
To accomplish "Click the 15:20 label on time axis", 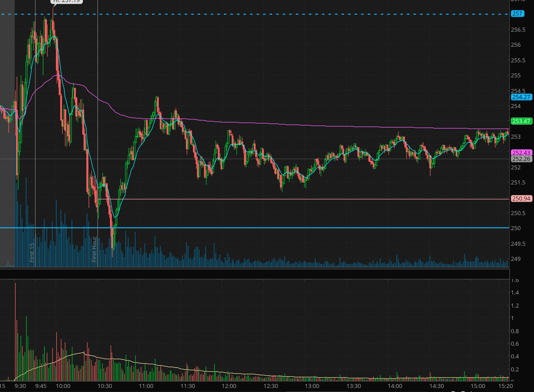I will point(505,386).
